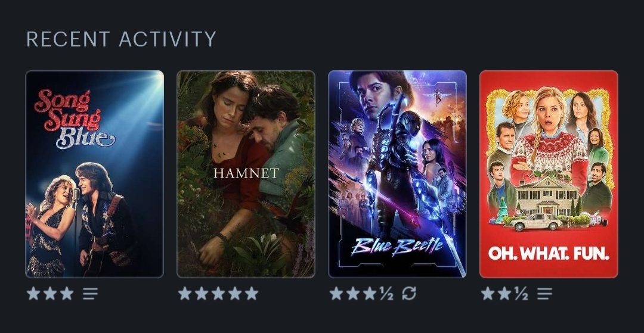644x333 pixels.
Task: Click the Hamnet title text on poster
Action: 246,173
